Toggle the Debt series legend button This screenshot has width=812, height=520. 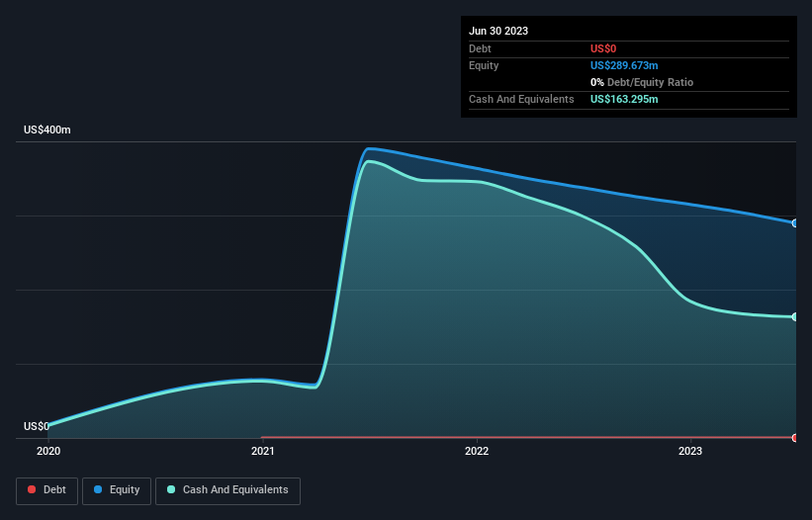point(46,490)
